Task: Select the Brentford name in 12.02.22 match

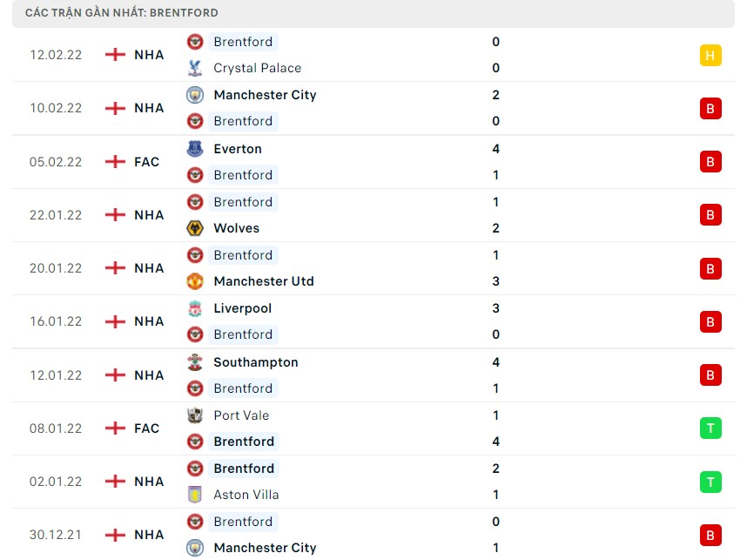Action: [243, 42]
